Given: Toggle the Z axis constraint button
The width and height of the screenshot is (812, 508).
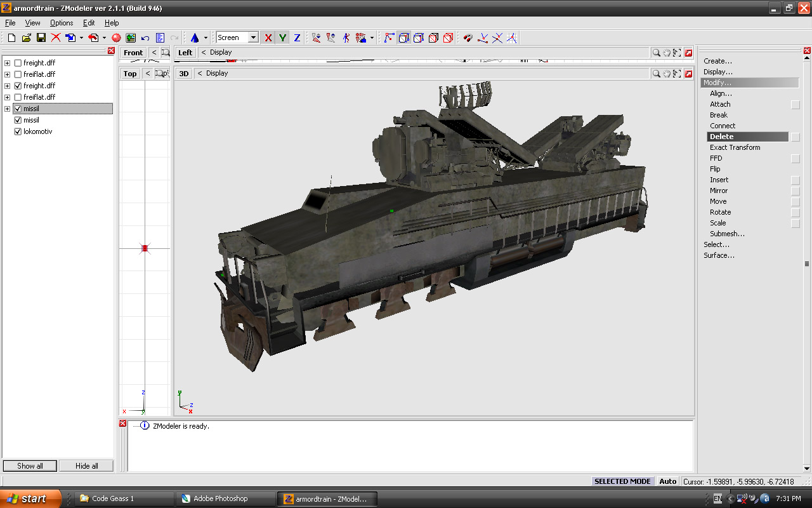Looking at the screenshot, I should pyautogui.click(x=296, y=38).
